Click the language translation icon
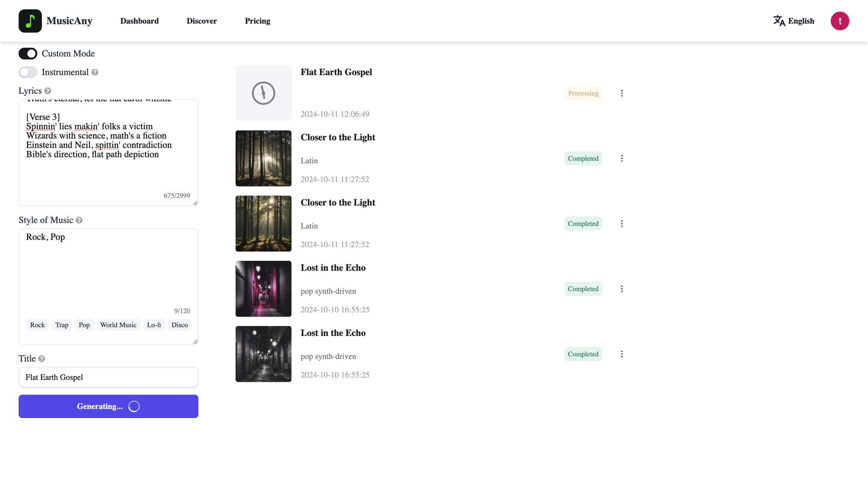This screenshot has height=478, width=868. coord(778,21)
